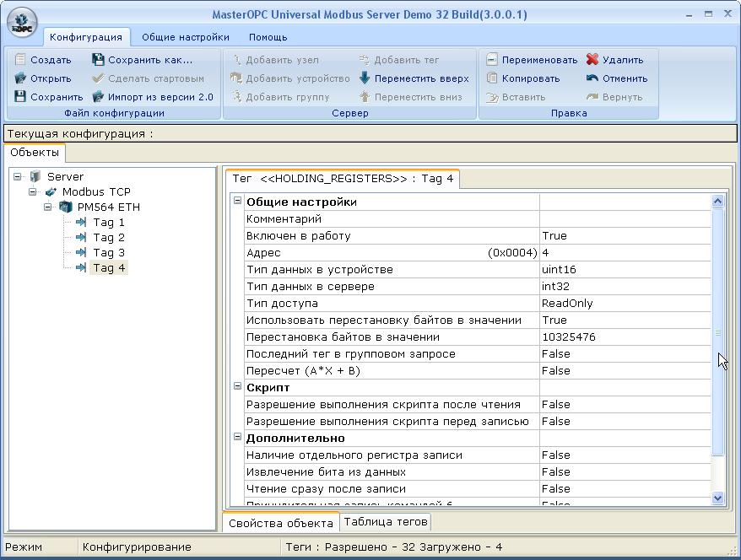Click the Переименовать button
The width and height of the screenshot is (741, 560).
(x=532, y=60)
